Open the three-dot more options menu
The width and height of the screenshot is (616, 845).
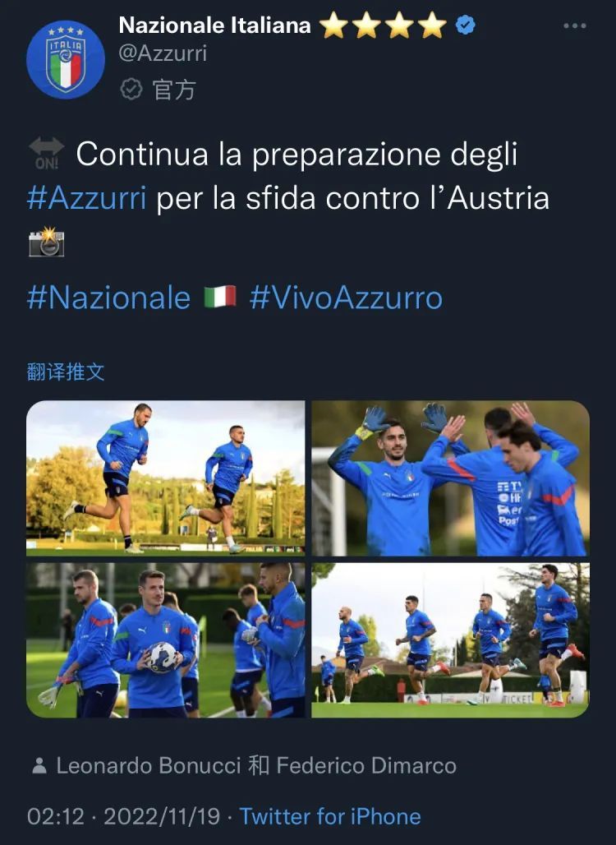(575, 25)
